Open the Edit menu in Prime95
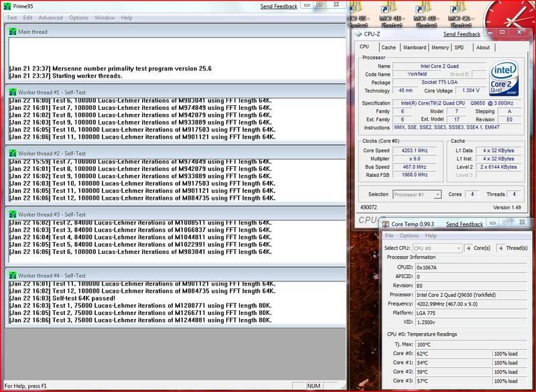Screen dimensions: 536x392 [27, 17]
